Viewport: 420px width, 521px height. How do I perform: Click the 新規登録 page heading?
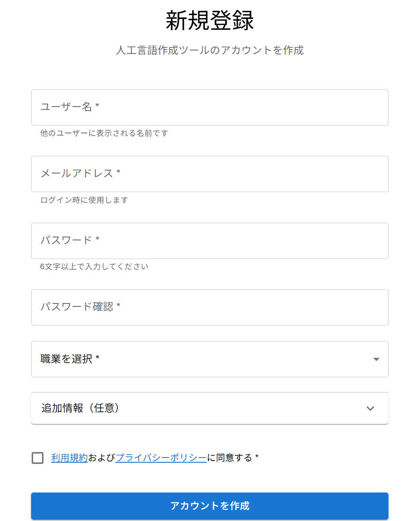pos(210,21)
